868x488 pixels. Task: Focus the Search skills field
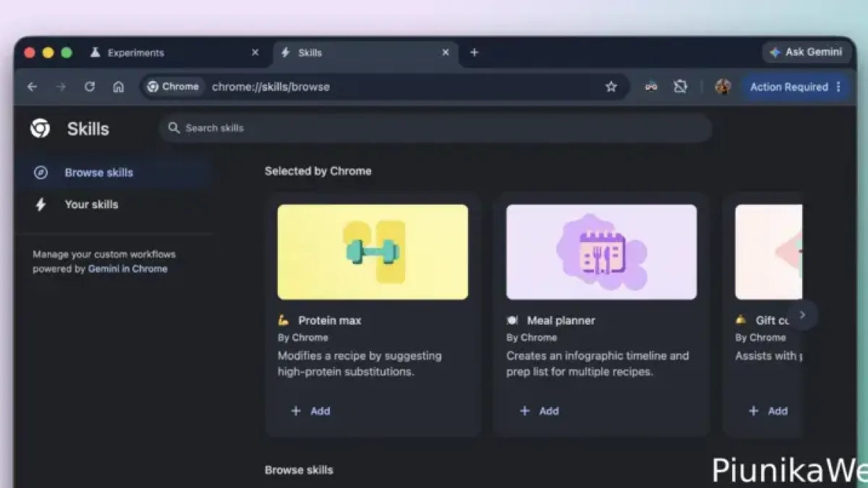pos(435,128)
